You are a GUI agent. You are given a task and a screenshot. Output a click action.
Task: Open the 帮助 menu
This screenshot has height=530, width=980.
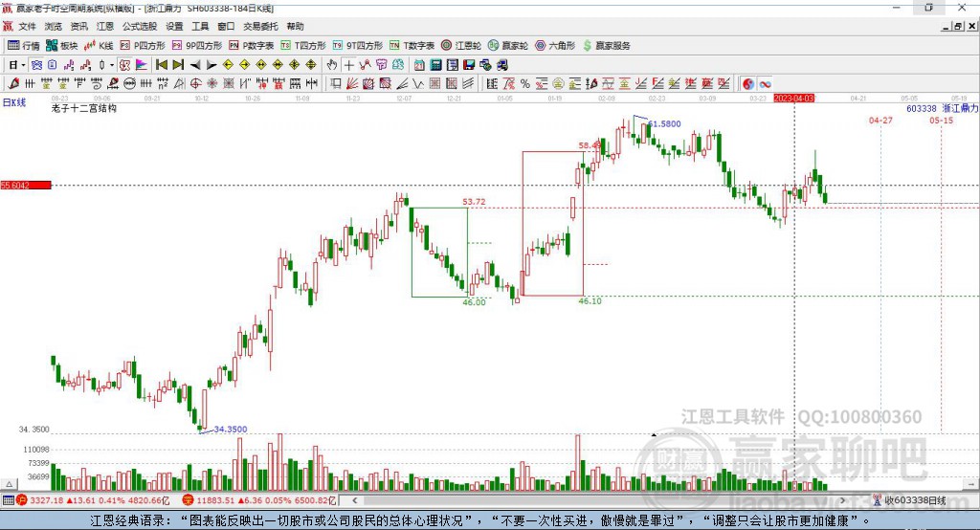click(x=295, y=26)
